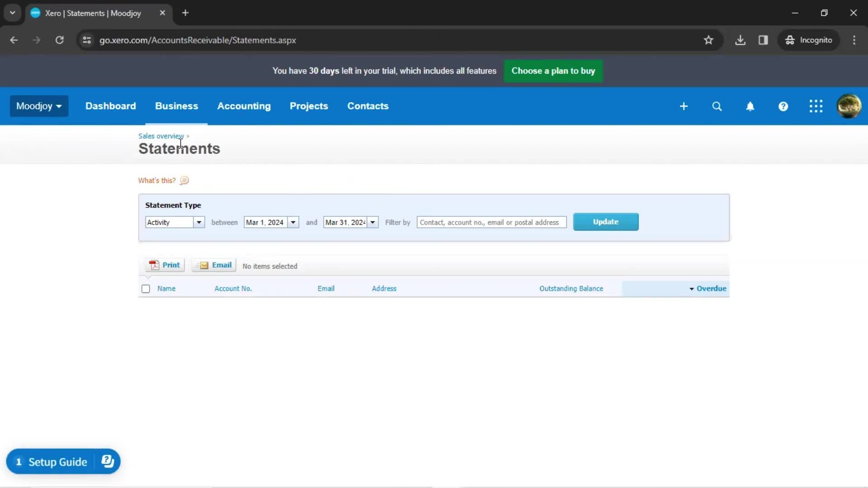This screenshot has height=488, width=868.
Task: Sort by the Account No. column header
Action: click(233, 289)
